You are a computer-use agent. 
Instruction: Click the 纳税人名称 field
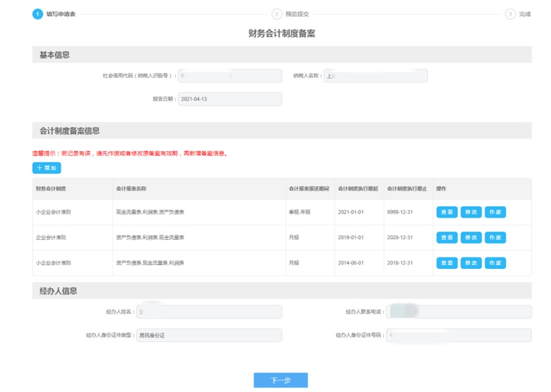[x=375, y=76]
